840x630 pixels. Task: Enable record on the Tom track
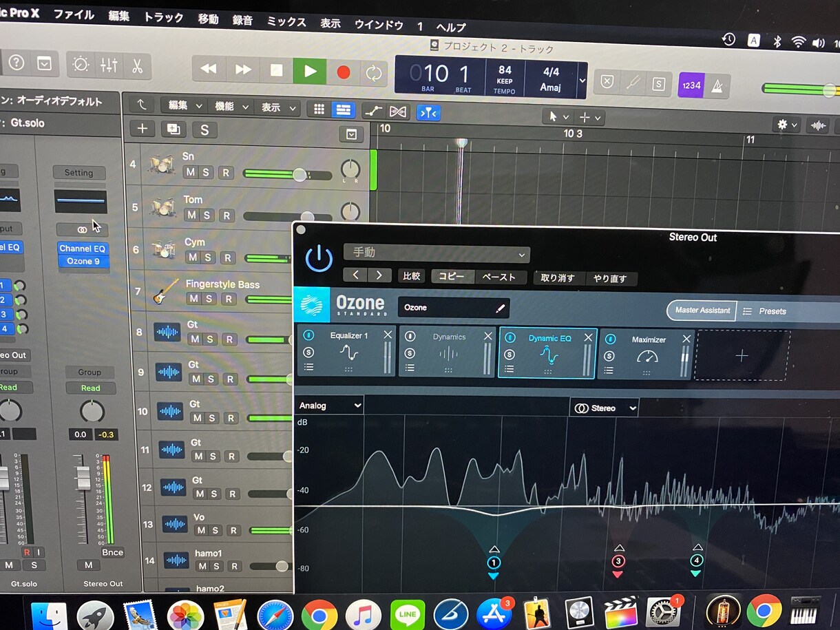tap(226, 216)
